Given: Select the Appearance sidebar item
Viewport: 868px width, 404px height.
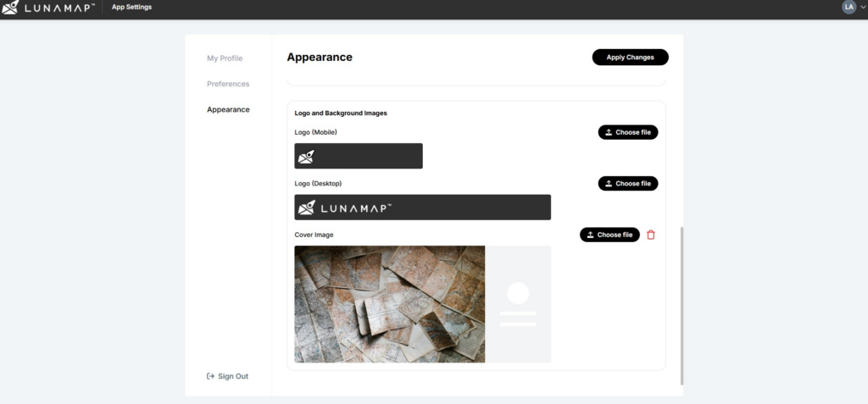Looking at the screenshot, I should [x=228, y=109].
